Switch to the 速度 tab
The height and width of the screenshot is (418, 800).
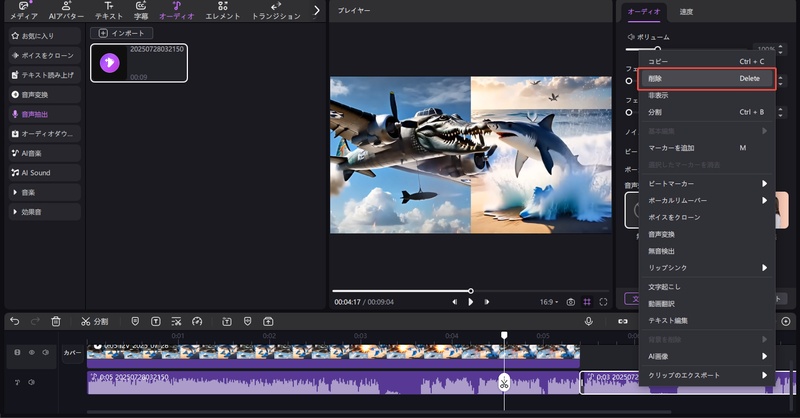click(x=686, y=12)
